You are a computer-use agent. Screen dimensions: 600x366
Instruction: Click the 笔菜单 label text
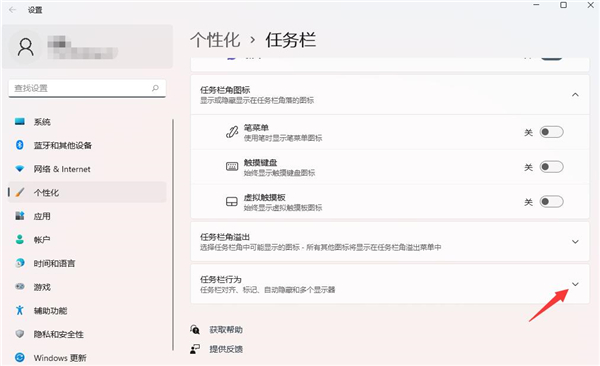click(256, 127)
